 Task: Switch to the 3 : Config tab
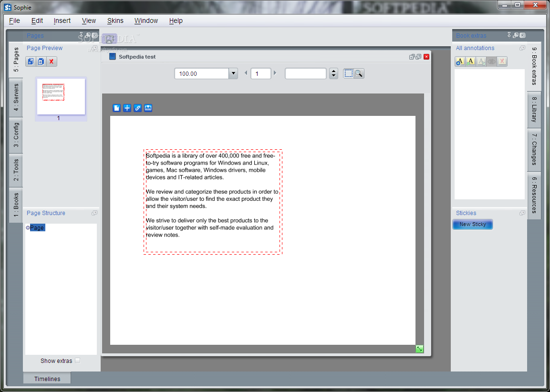tap(16, 135)
